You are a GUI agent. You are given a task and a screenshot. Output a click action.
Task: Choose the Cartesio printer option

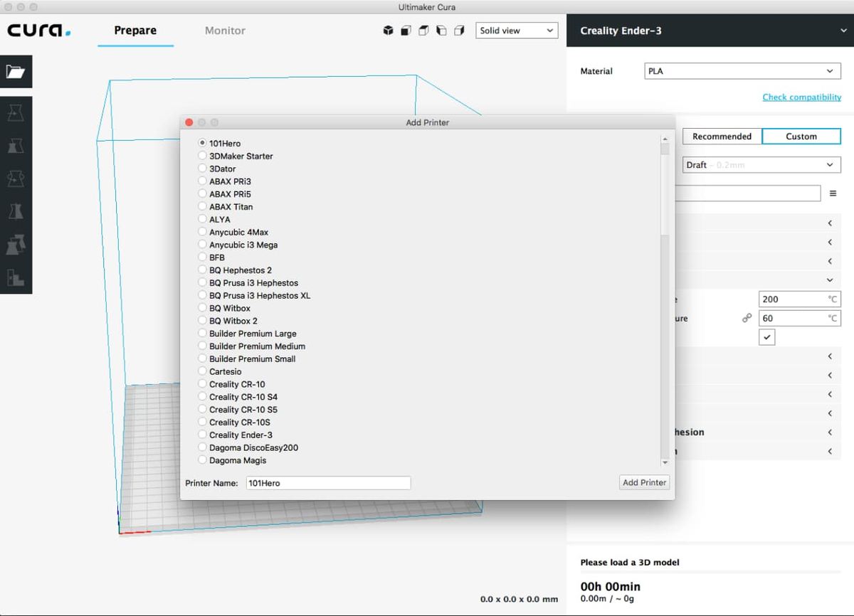[x=220, y=371]
